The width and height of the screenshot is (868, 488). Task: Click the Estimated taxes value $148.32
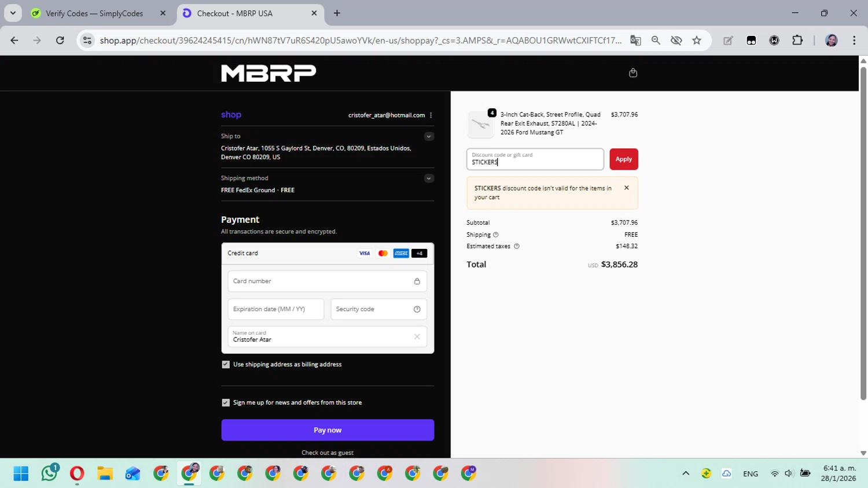coord(627,246)
